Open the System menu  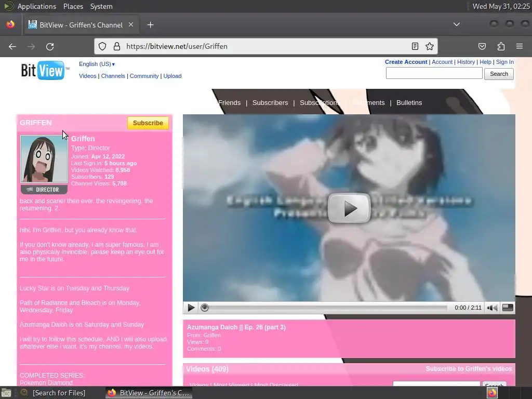point(101,6)
